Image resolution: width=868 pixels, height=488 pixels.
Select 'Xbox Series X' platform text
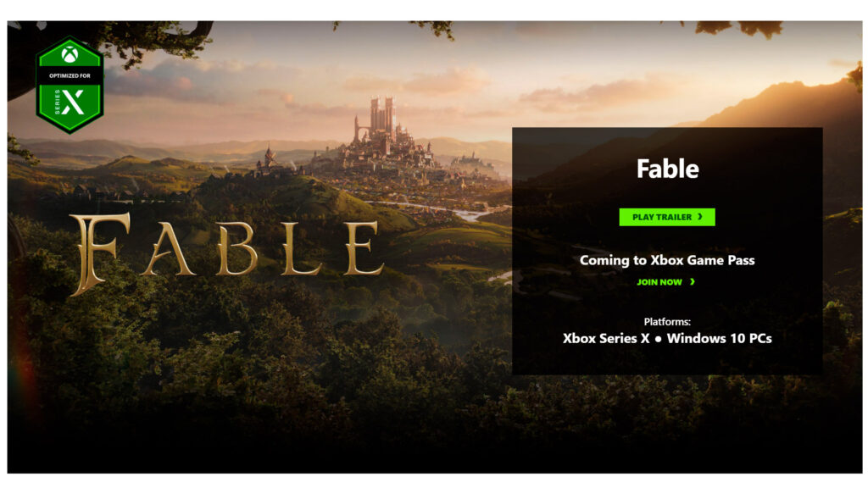coord(606,338)
